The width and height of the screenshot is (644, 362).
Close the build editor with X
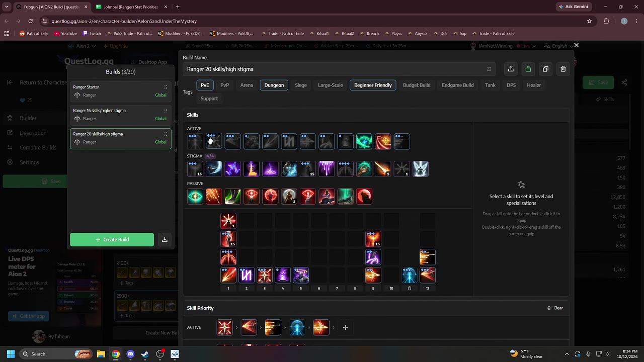[576, 45]
